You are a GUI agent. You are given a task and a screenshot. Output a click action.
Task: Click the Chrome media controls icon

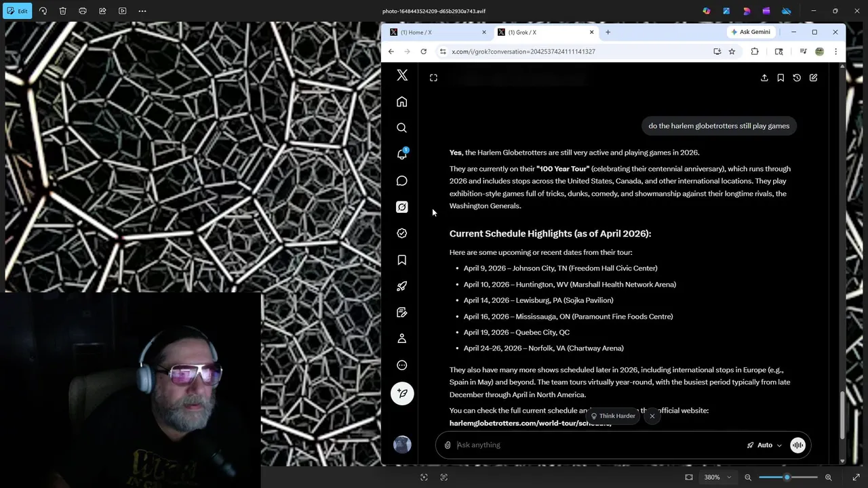click(803, 52)
